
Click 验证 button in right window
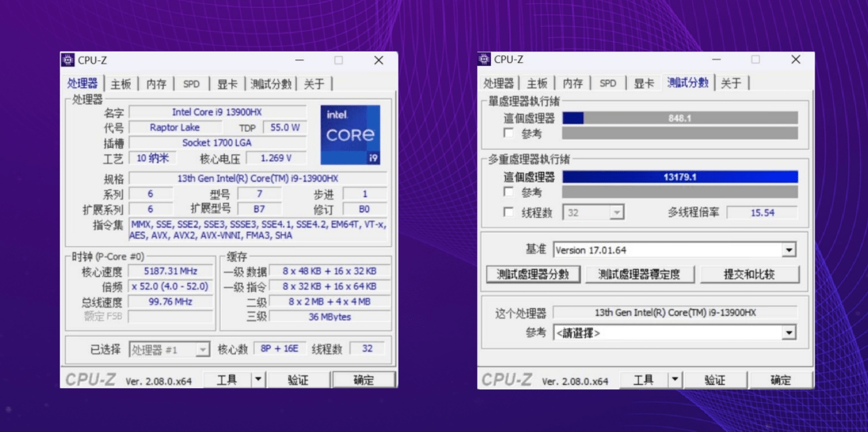(x=715, y=380)
